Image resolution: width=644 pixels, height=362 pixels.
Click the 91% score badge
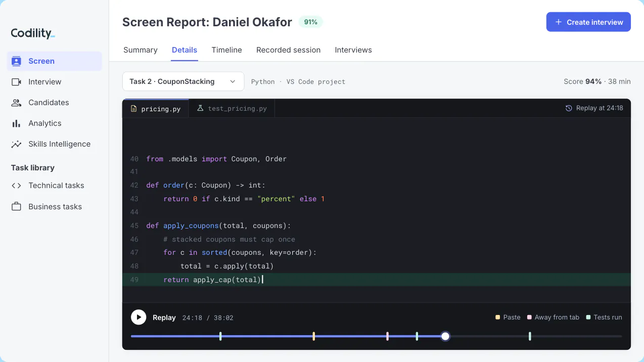310,22
